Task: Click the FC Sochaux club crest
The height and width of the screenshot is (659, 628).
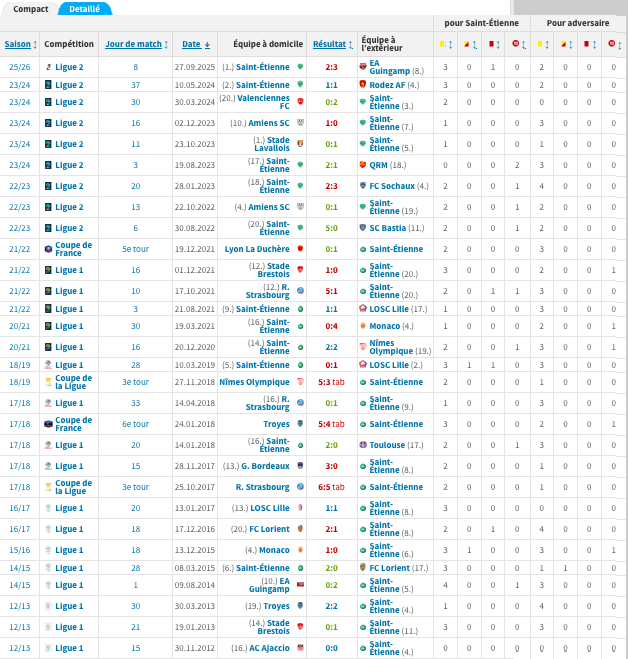Action: coord(363,186)
